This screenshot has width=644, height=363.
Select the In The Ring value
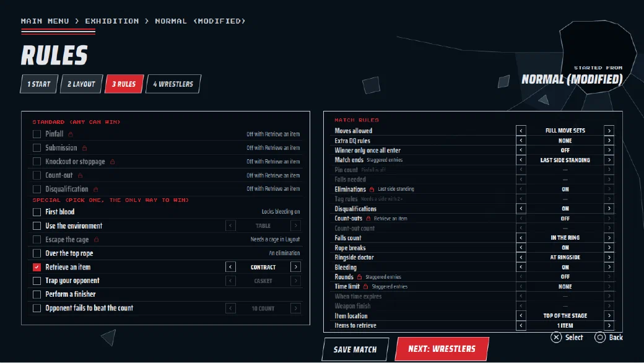click(x=565, y=238)
